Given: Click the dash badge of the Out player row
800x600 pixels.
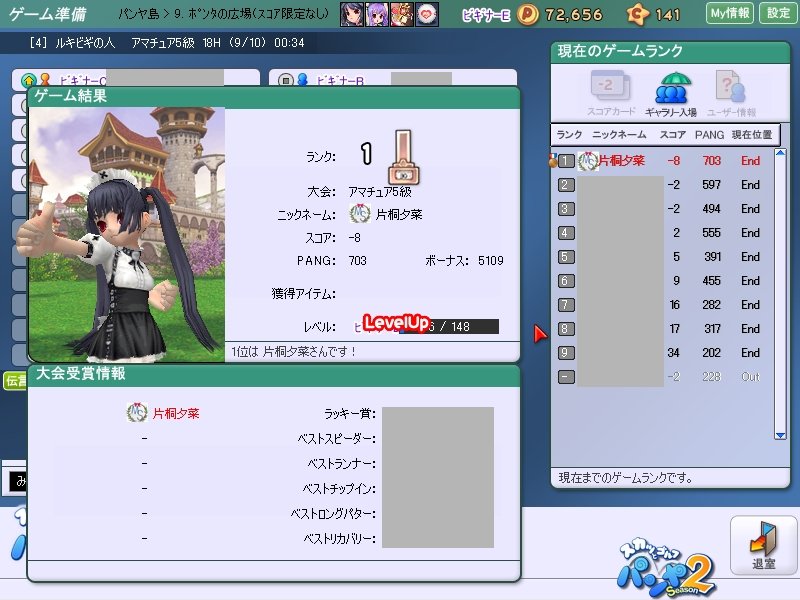Looking at the screenshot, I should (566, 377).
